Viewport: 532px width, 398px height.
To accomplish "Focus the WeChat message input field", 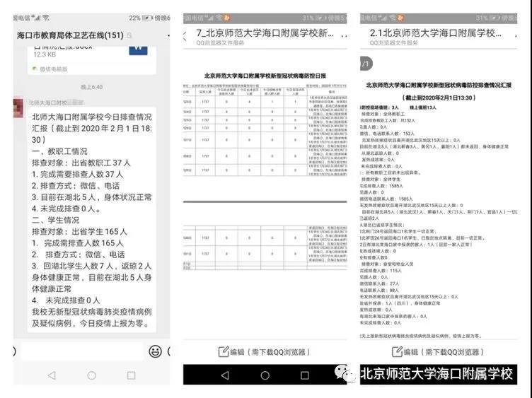I will point(83,351).
